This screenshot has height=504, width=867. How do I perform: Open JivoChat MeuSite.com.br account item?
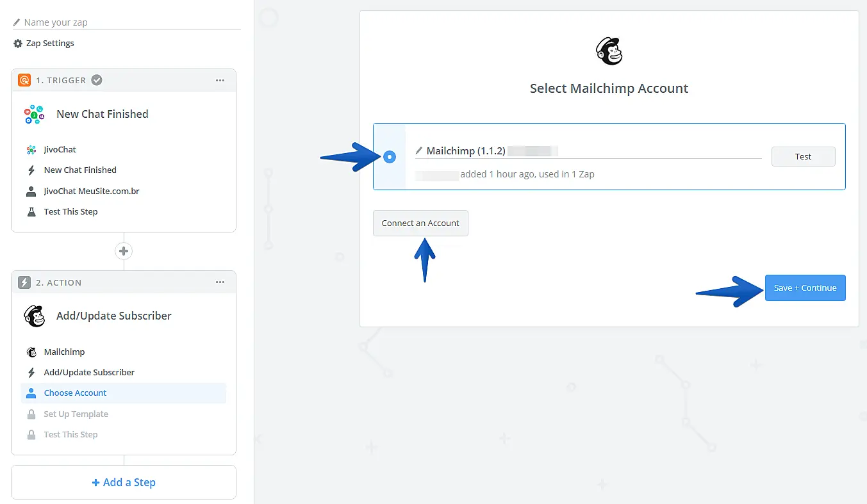pyautogui.click(x=91, y=191)
